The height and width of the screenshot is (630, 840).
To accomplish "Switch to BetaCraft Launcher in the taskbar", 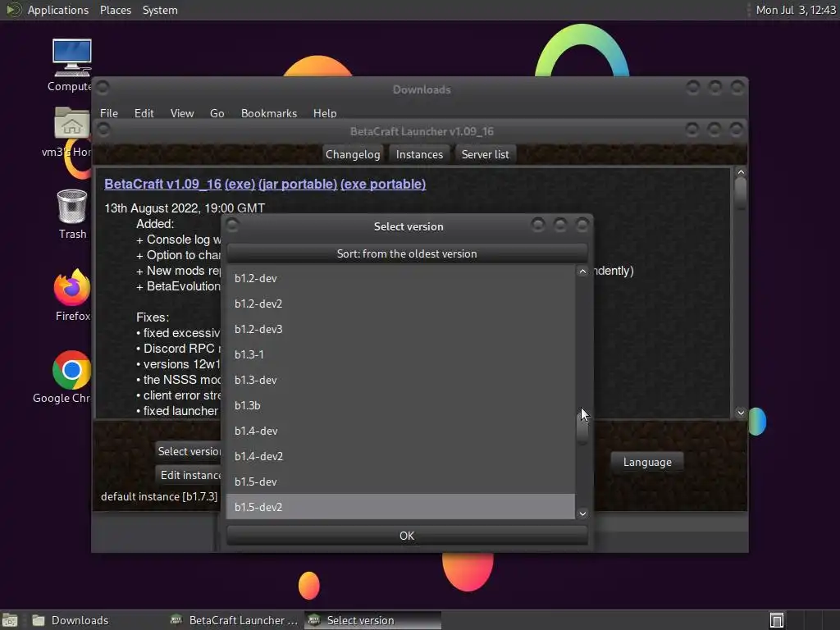I will point(235,620).
